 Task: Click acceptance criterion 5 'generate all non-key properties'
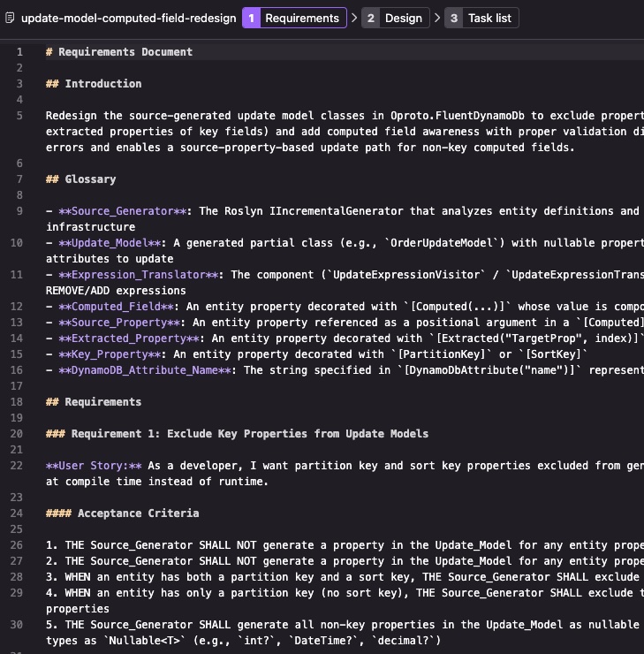(345, 633)
